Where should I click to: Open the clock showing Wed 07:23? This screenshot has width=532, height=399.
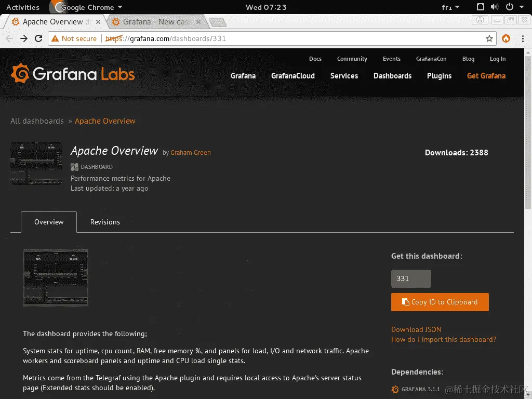click(266, 7)
